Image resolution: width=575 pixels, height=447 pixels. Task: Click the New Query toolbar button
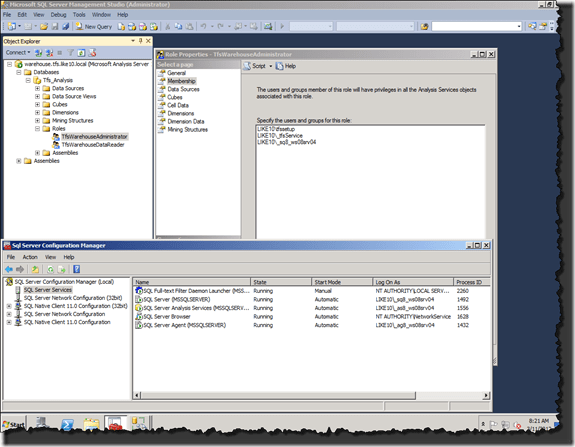pos(94,26)
